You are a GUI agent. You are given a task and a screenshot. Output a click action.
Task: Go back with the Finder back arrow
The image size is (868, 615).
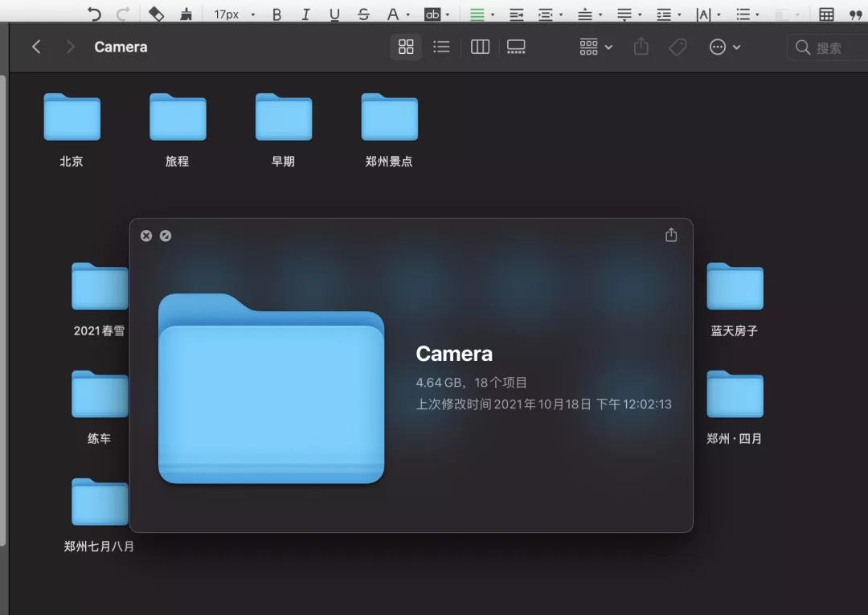pyautogui.click(x=36, y=47)
